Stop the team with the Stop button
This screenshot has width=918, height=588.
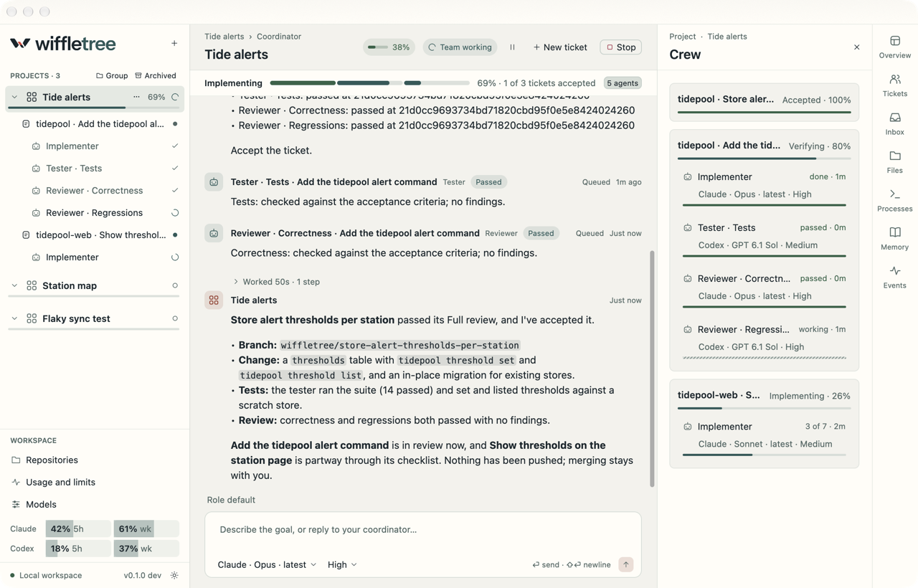click(621, 47)
